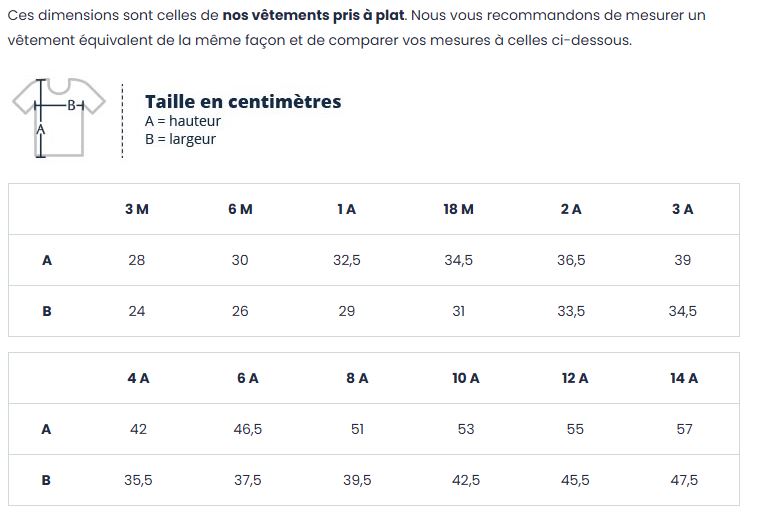Select the 6 M size column header
The image size is (767, 530).
point(240,209)
